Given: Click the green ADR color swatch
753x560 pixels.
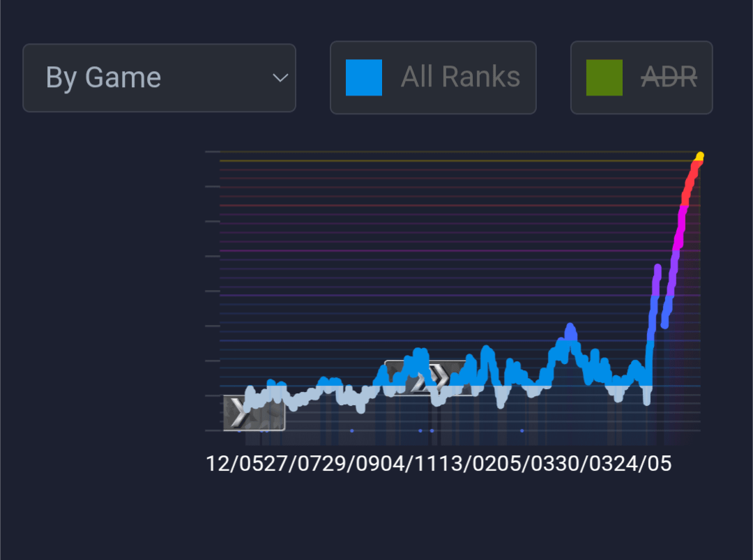Looking at the screenshot, I should pos(604,78).
